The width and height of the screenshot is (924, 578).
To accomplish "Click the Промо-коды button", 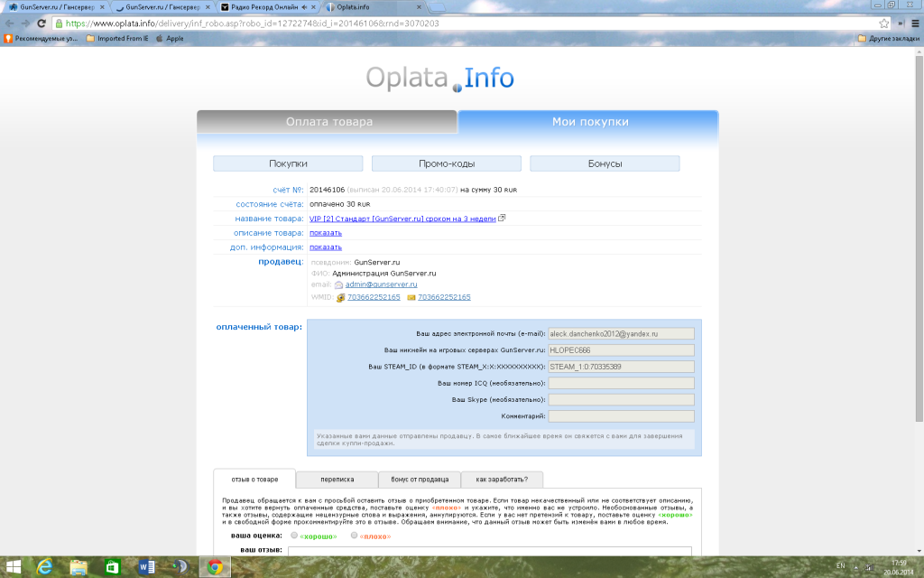I will pyautogui.click(x=447, y=163).
